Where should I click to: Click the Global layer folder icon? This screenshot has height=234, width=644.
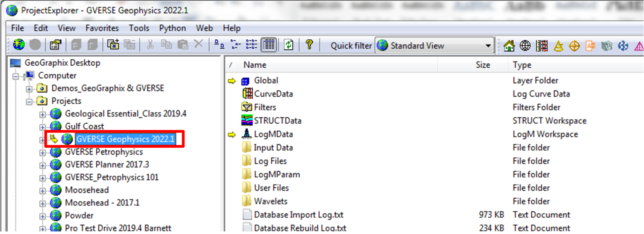245,81
